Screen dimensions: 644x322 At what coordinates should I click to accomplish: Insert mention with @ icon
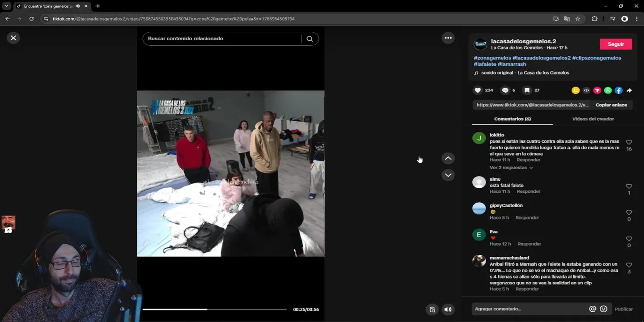tap(593, 309)
